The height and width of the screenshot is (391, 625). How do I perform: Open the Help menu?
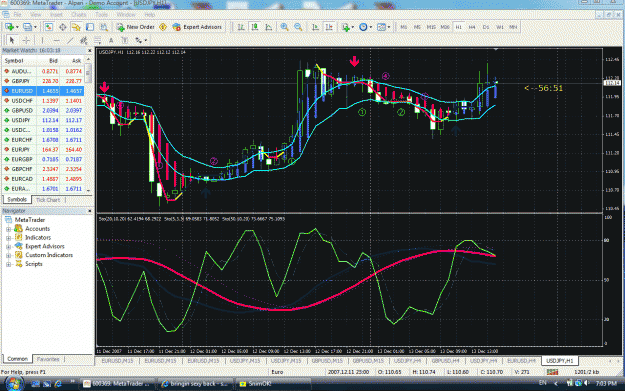tap(149, 15)
